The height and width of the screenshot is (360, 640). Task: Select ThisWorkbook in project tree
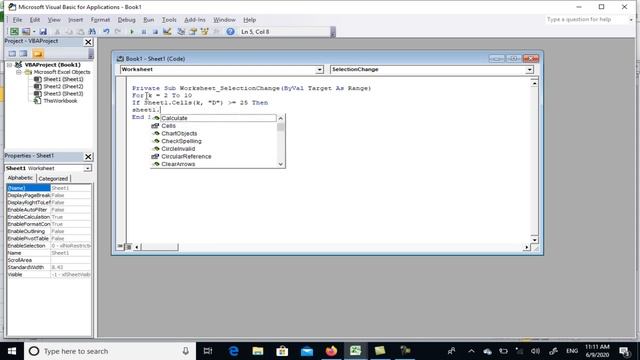pos(60,101)
